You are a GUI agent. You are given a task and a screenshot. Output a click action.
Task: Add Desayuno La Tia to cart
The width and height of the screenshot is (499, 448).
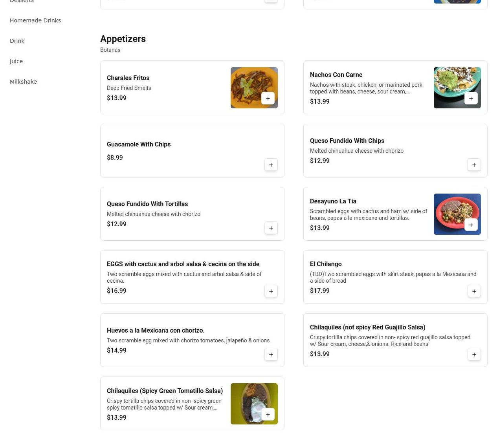(471, 225)
